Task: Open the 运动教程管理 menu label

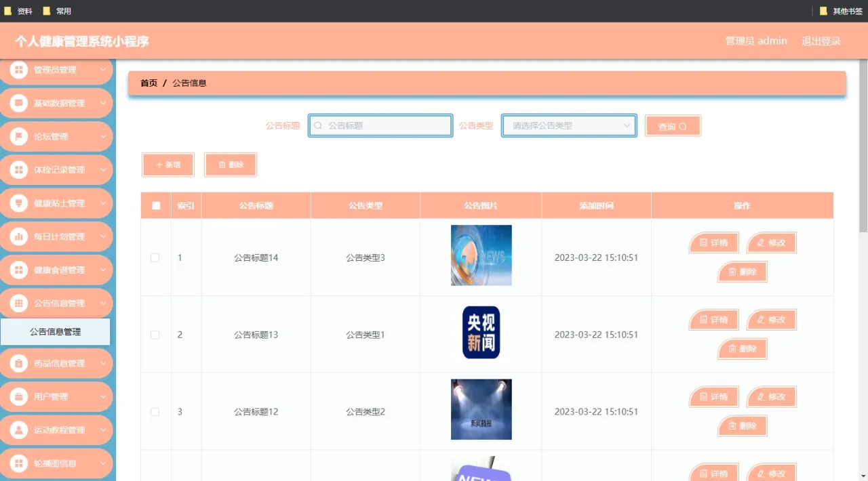Action: coord(60,430)
